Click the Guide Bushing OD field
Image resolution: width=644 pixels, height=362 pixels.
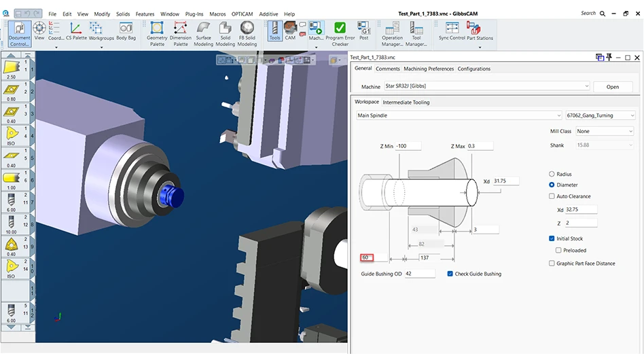point(420,274)
